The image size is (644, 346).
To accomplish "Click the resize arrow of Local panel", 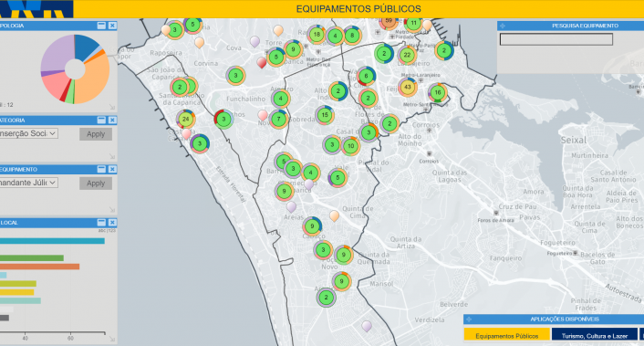I will coord(112,339).
